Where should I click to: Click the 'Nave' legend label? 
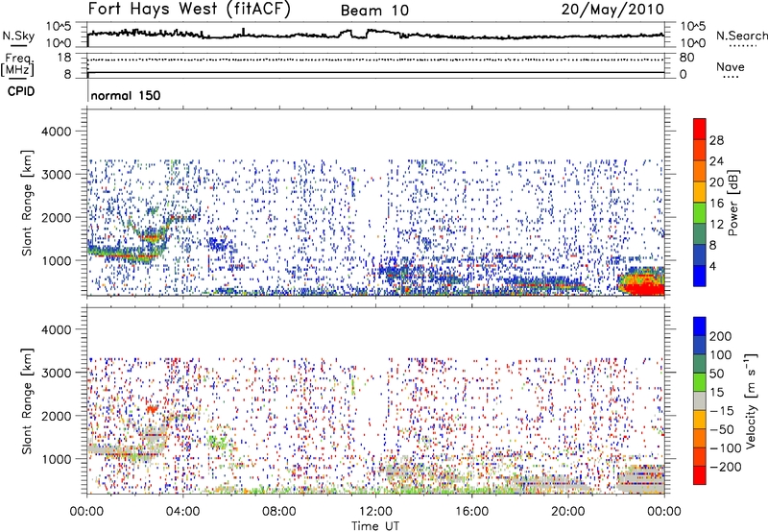click(730, 67)
